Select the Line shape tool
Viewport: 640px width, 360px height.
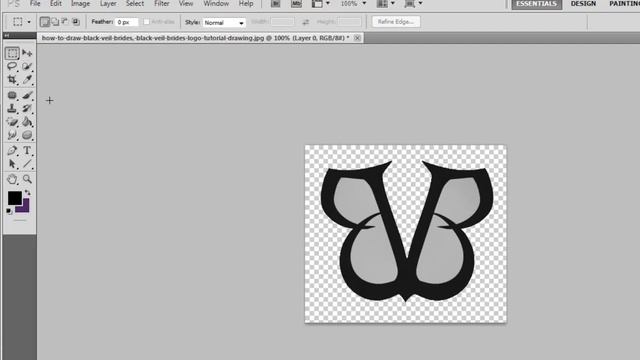[27, 164]
